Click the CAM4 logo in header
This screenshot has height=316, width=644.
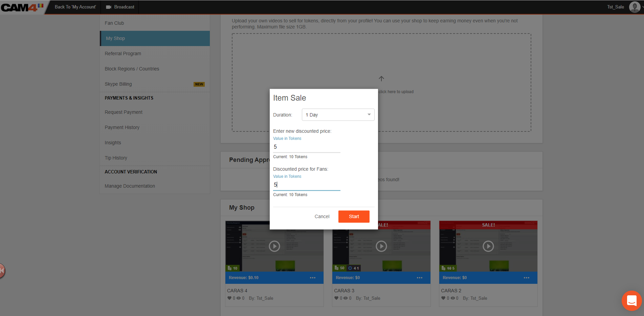(x=20, y=7)
